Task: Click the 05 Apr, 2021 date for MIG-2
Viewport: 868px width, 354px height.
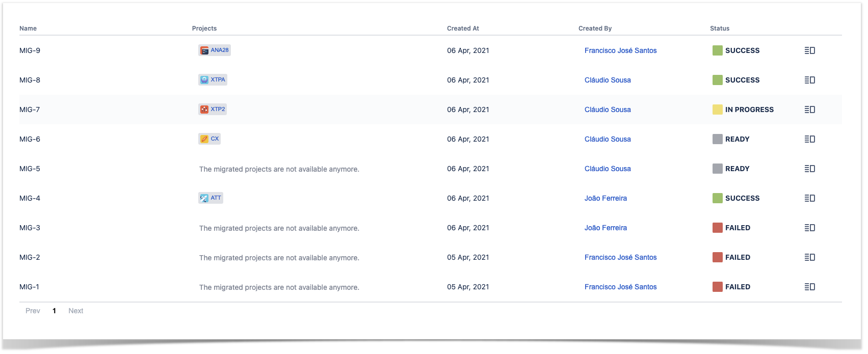Action: 468,257
